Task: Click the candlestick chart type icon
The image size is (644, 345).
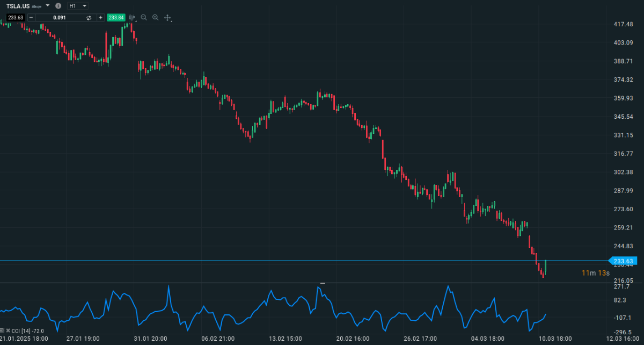Action: (132, 18)
